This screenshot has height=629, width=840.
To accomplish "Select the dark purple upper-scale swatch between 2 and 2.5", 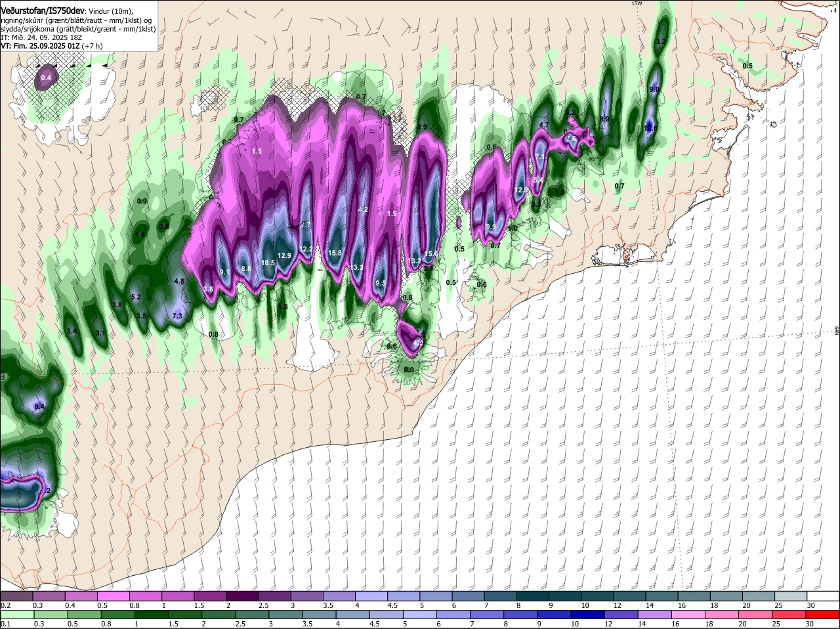I will pos(242,596).
